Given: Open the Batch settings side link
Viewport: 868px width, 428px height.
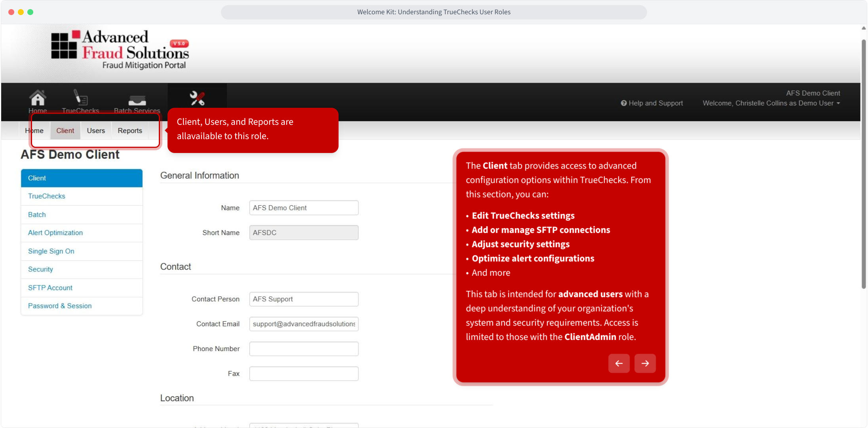Looking at the screenshot, I should (82, 215).
